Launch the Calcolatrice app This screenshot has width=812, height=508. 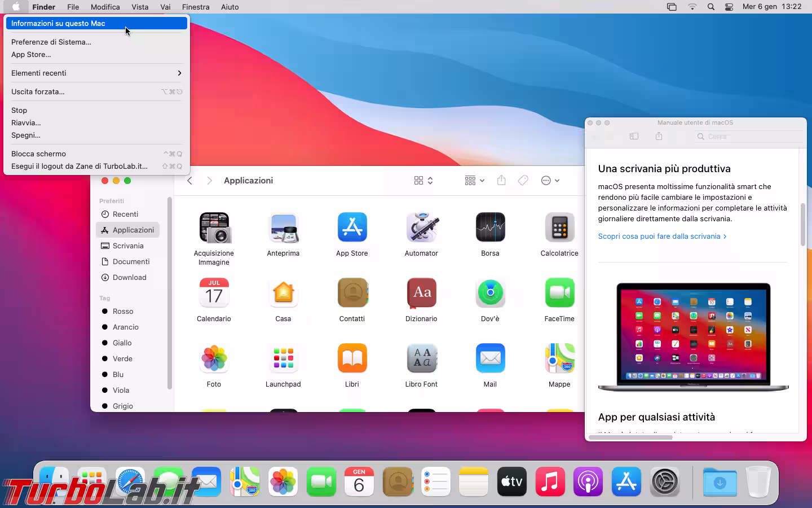559,227
